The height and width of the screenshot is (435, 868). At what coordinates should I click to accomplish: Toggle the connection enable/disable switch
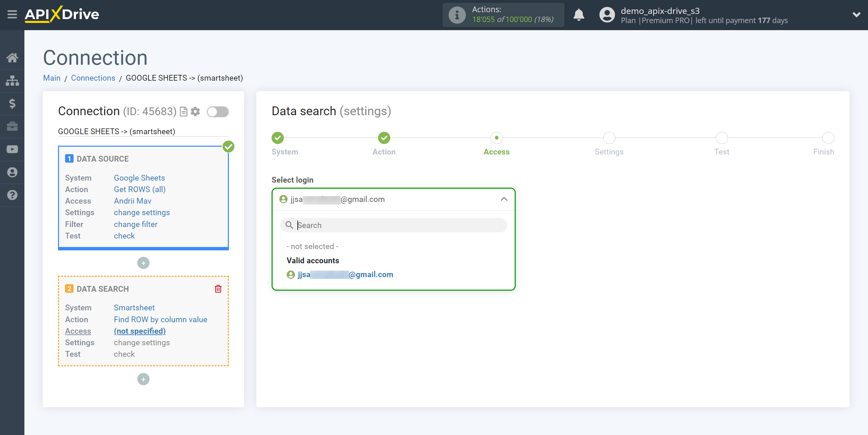pos(217,111)
